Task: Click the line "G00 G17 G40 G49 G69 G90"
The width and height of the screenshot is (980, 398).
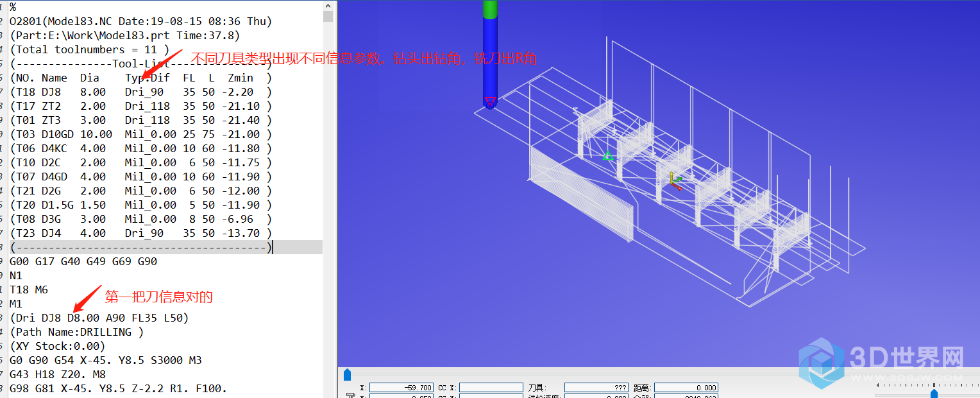Action: pos(83,261)
